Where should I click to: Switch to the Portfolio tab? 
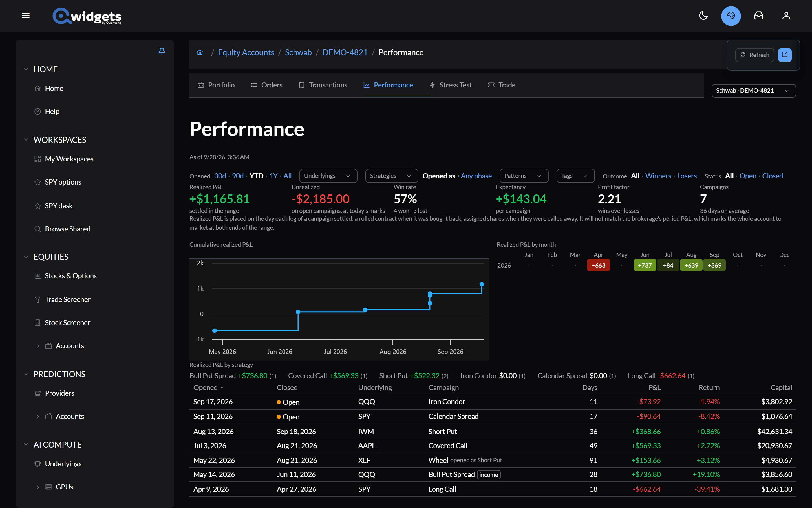[216, 85]
